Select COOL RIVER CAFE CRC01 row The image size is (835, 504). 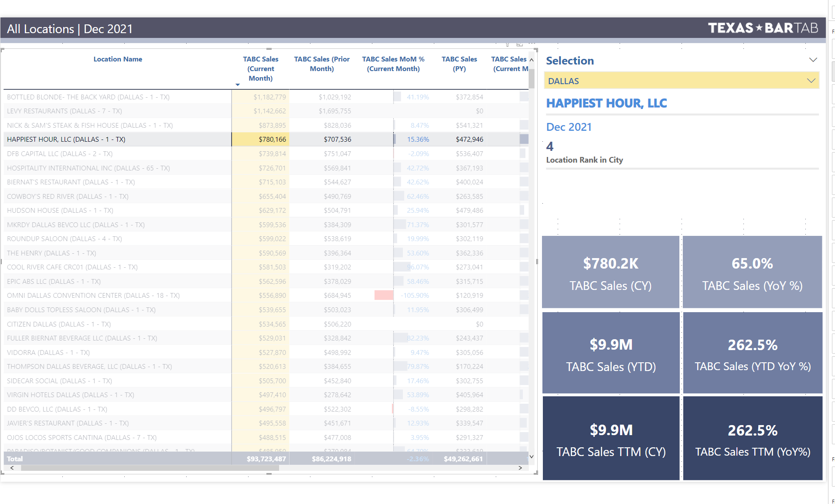[266, 267]
